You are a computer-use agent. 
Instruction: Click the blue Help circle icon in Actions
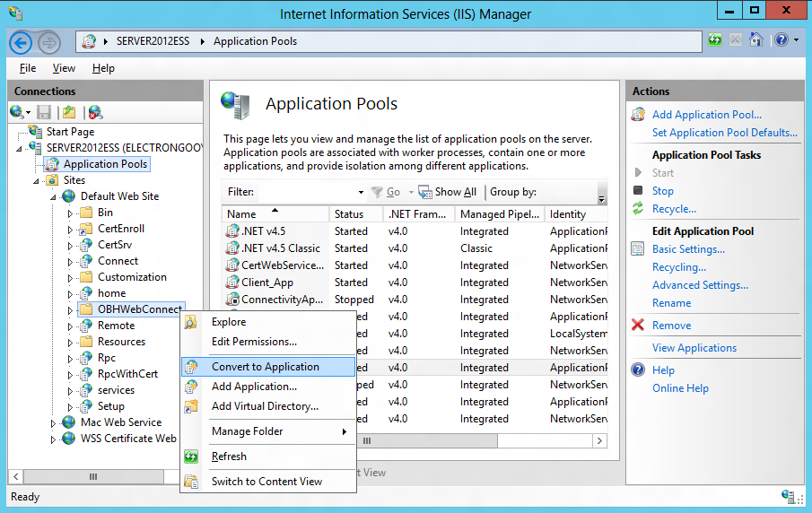point(638,370)
